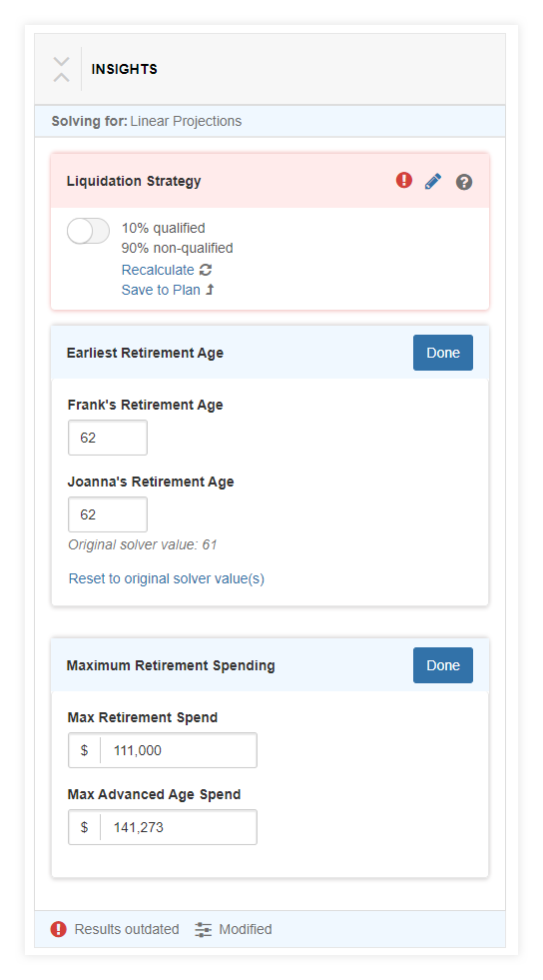Click the Results outdated status text

(127, 929)
